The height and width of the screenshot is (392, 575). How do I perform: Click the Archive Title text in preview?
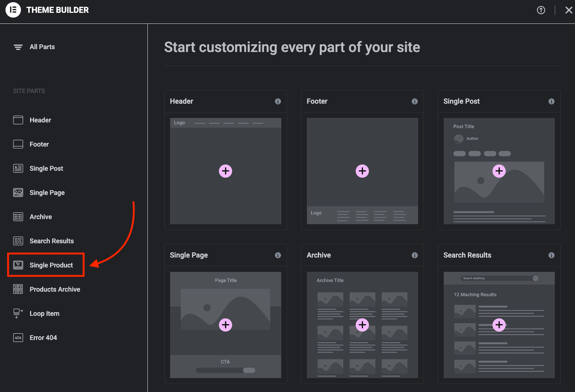pos(330,280)
